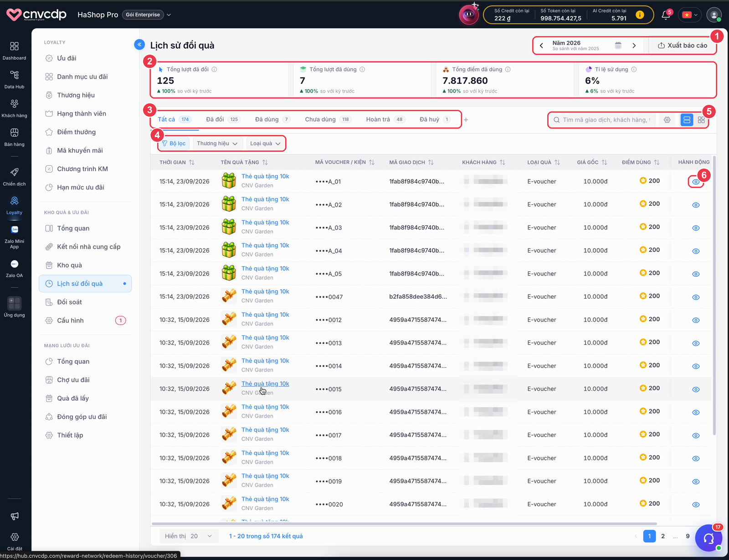The width and height of the screenshot is (729, 560).
Task: View details of voucher 0047 row
Action: [696, 297]
